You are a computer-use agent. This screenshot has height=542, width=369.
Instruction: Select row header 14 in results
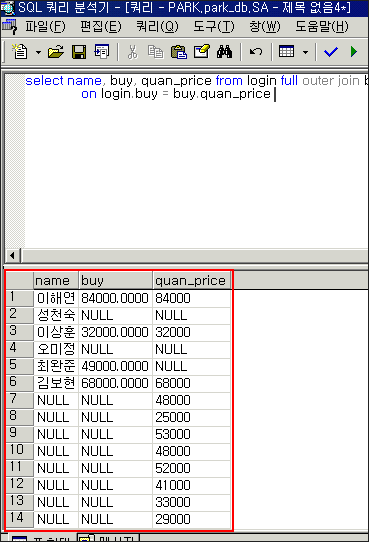[20, 519]
